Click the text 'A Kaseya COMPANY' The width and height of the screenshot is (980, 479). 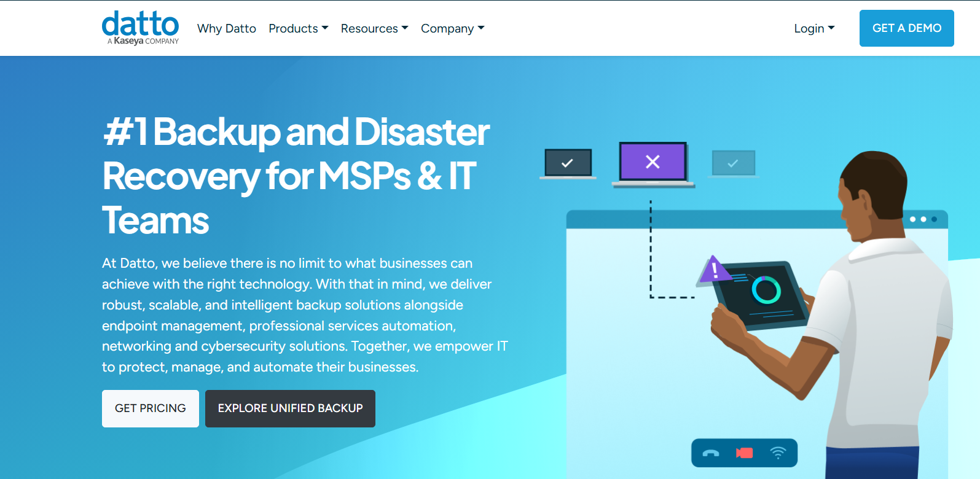[143, 41]
